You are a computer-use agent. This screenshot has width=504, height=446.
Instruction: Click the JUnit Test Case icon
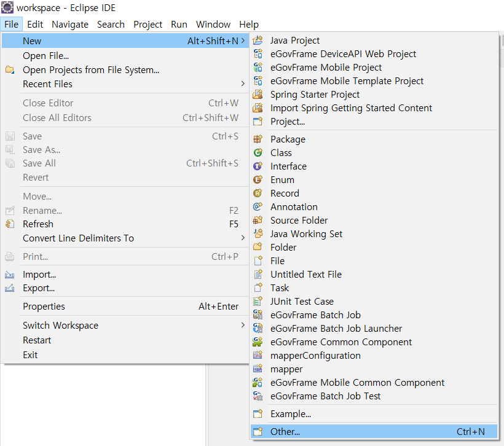point(258,302)
